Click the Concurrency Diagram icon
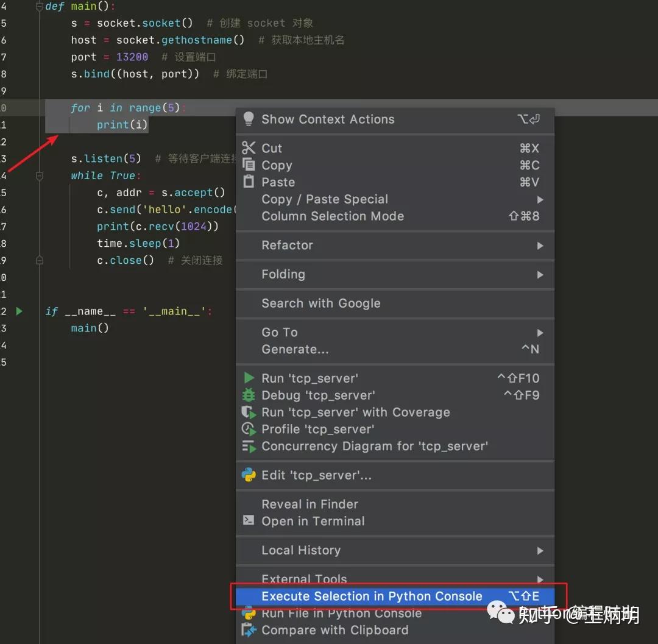This screenshot has width=658, height=644. click(249, 446)
